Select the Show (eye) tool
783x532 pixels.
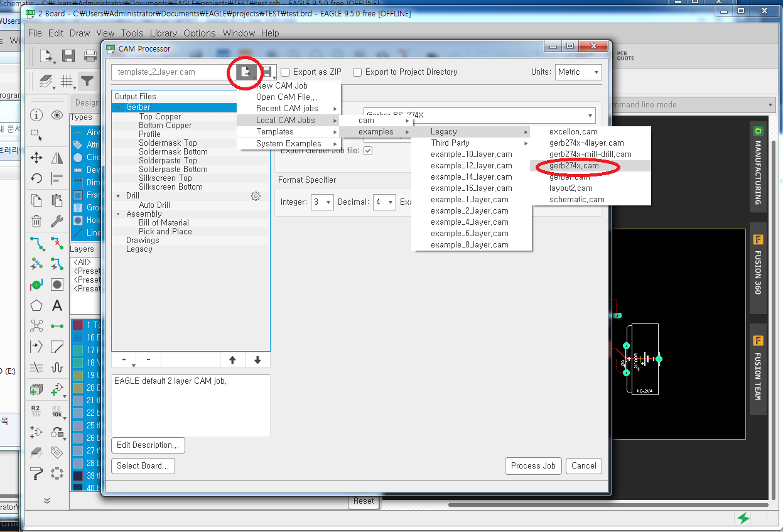click(57, 115)
